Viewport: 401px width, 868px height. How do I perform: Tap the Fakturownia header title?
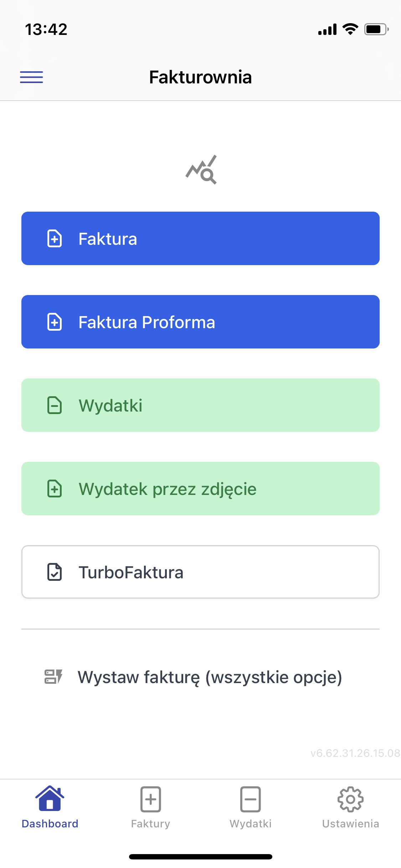point(200,77)
